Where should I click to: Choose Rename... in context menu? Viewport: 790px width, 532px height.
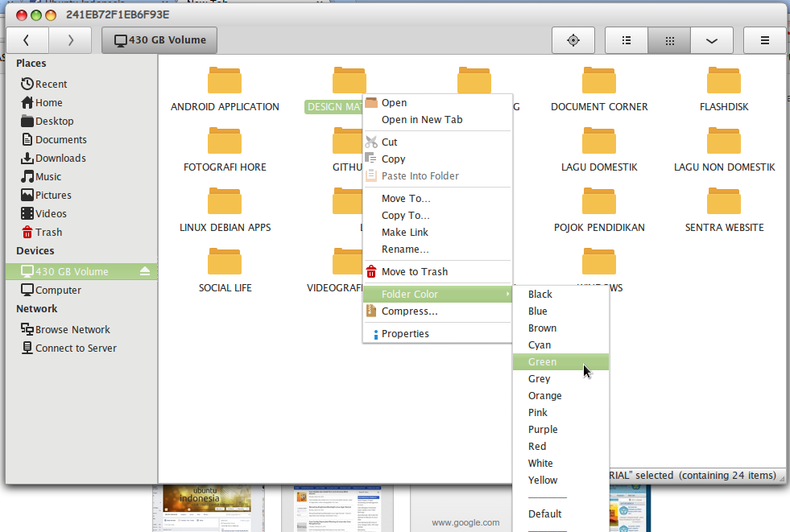tap(437, 250)
